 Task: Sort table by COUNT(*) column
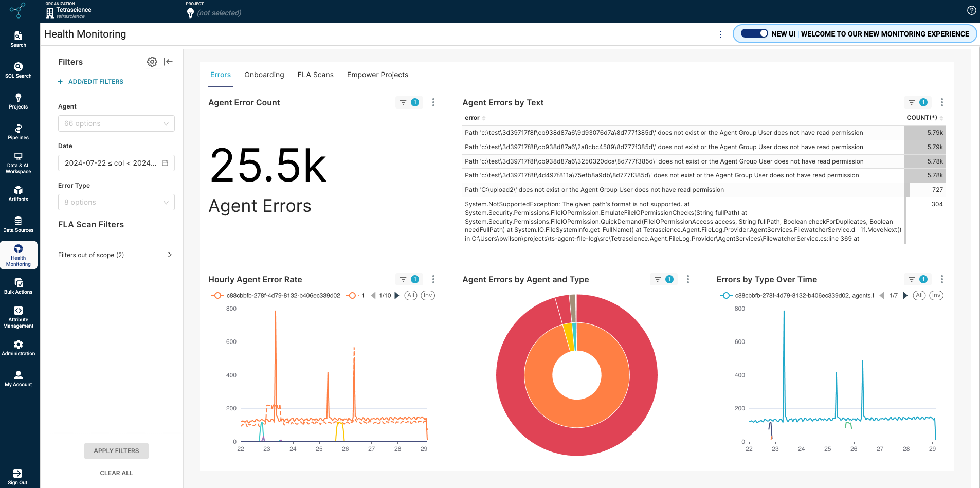coord(924,118)
